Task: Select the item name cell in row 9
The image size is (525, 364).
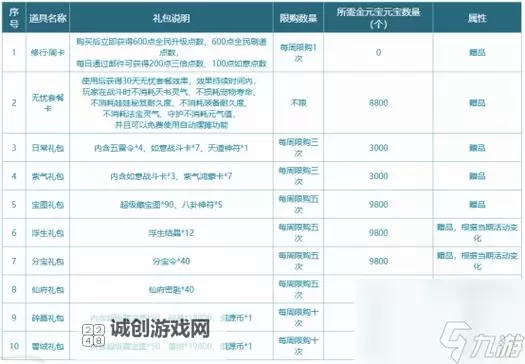Action: point(48,317)
